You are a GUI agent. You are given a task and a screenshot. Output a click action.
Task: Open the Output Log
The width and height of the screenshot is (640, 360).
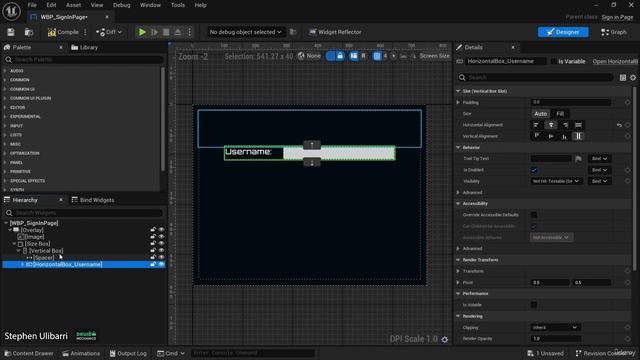pos(128,353)
